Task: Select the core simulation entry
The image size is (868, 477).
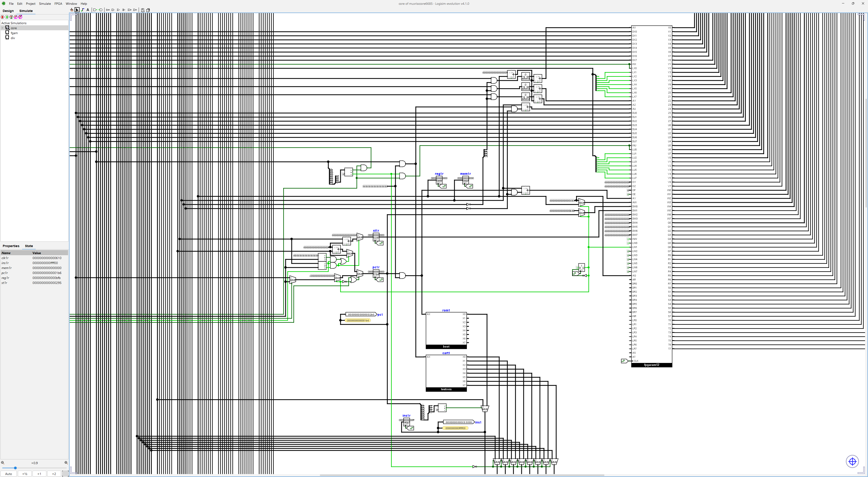Action: pyautogui.click(x=14, y=28)
